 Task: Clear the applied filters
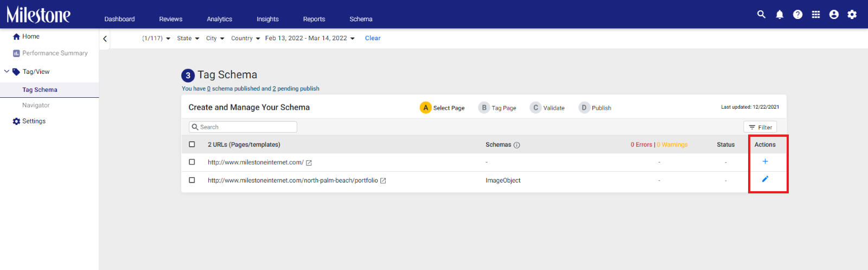click(373, 39)
